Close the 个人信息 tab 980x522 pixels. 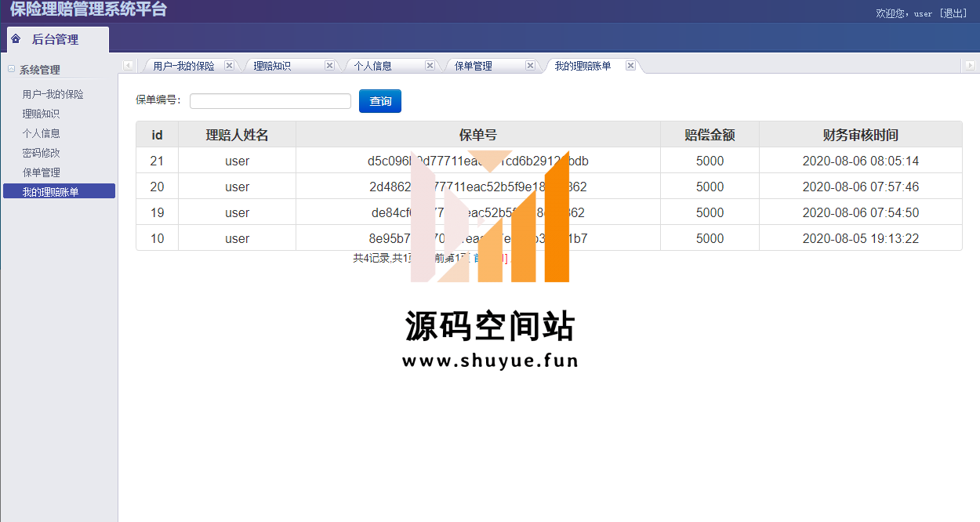430,66
